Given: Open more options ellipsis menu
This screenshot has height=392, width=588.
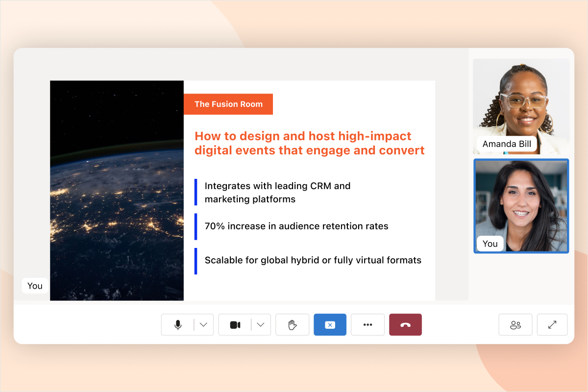Looking at the screenshot, I should click(x=368, y=325).
